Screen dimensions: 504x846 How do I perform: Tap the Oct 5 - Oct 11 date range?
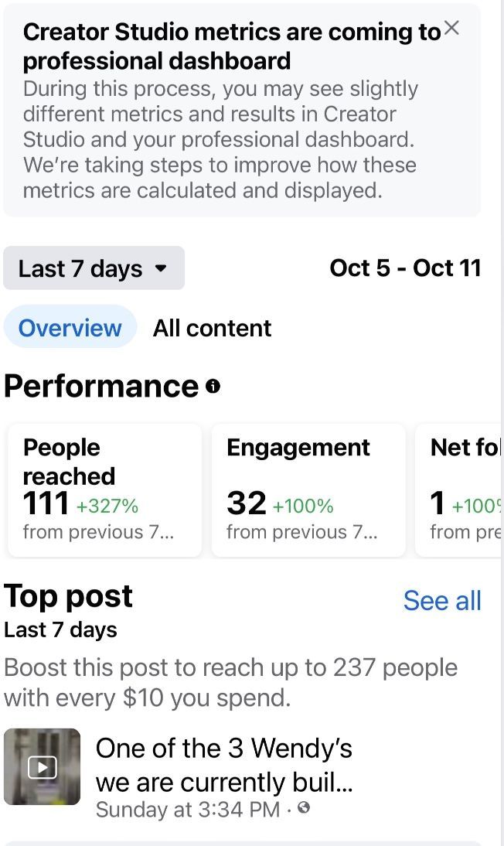pos(405,268)
